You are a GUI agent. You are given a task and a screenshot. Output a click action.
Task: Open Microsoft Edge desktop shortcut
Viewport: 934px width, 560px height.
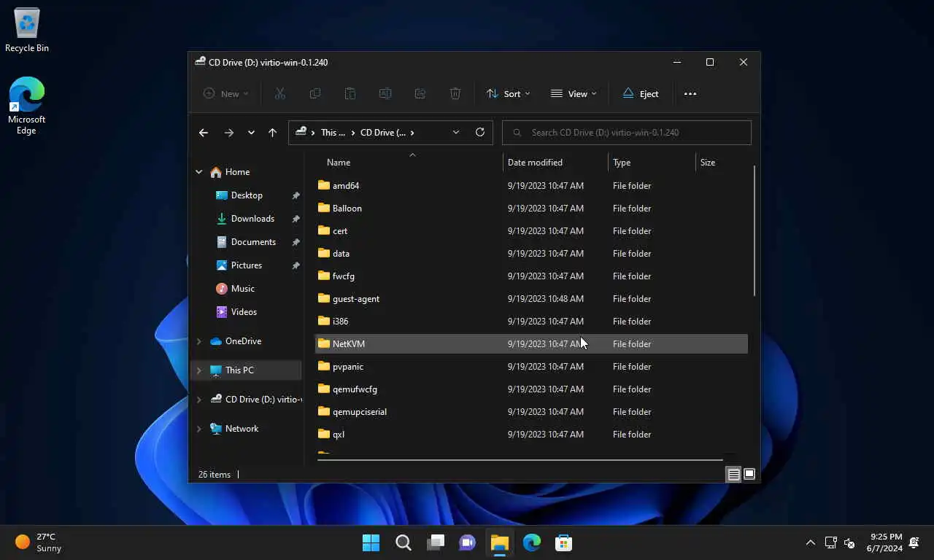[x=27, y=106]
